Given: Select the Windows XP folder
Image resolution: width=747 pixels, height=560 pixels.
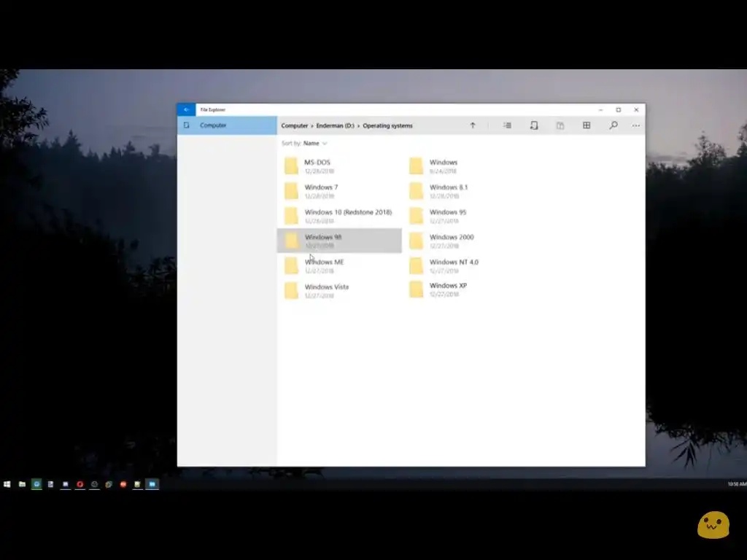Looking at the screenshot, I should (x=465, y=289).
